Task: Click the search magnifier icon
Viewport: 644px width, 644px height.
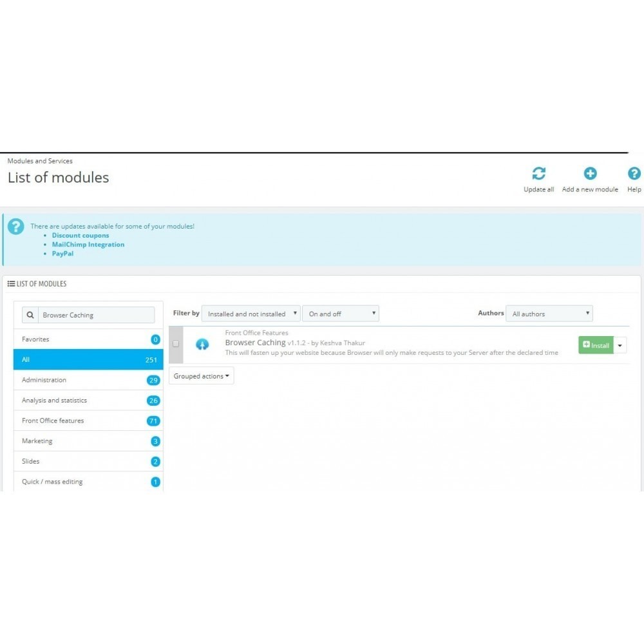Action: 30,315
